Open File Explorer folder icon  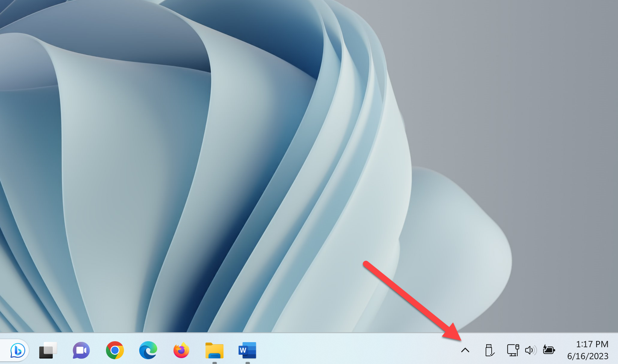(x=214, y=350)
